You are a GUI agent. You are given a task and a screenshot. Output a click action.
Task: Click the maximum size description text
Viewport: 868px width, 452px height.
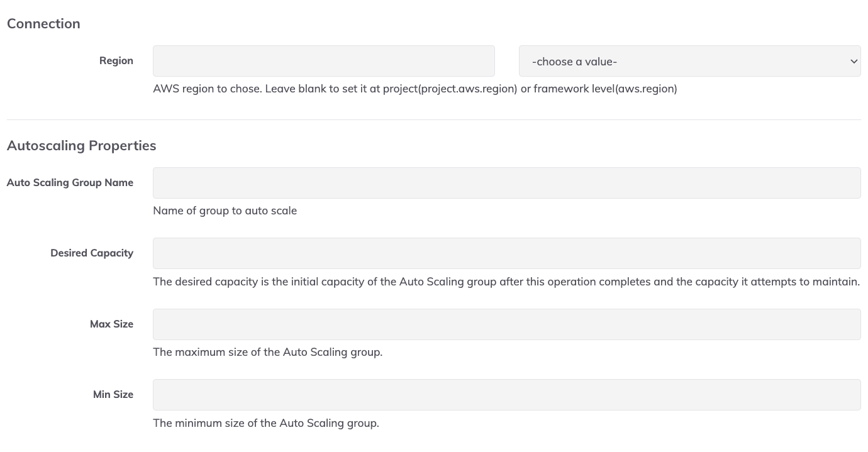(267, 352)
